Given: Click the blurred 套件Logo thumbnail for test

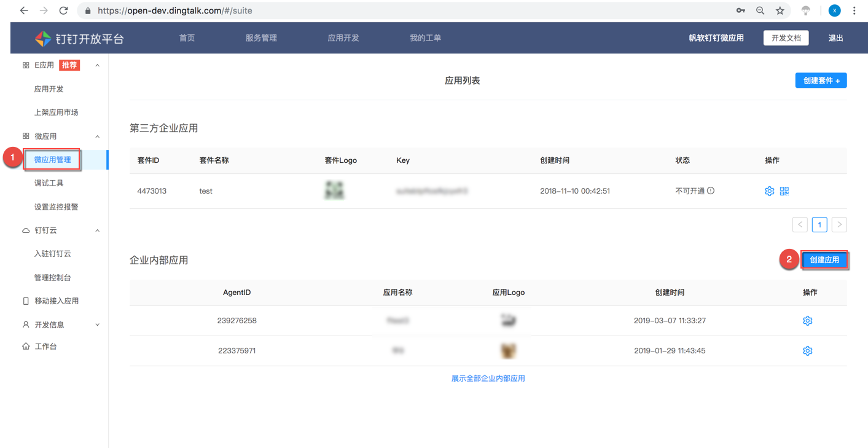Looking at the screenshot, I should point(334,191).
